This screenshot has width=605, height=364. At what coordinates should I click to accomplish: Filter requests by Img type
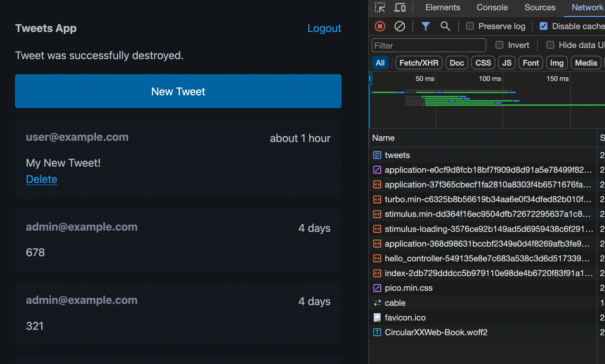tap(557, 63)
